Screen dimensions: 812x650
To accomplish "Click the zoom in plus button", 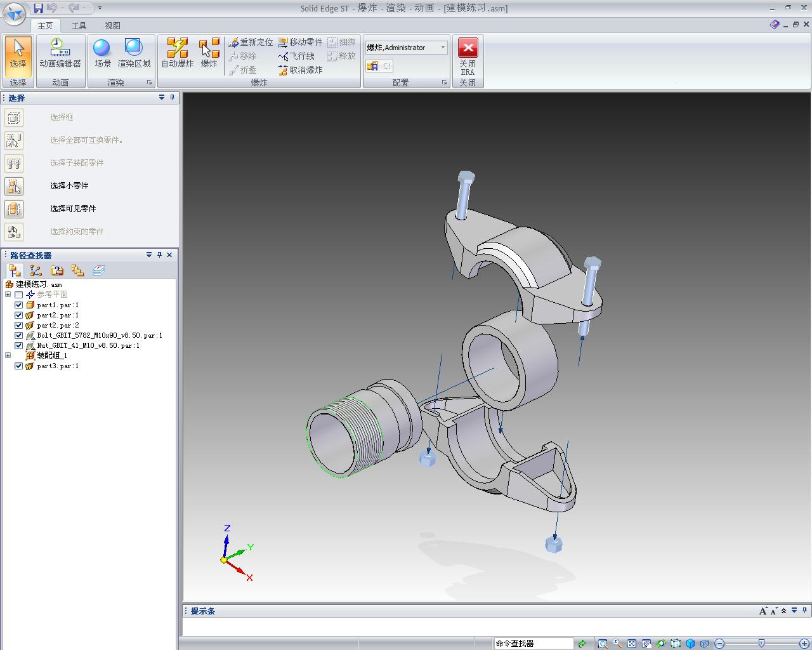I will pos(804,644).
